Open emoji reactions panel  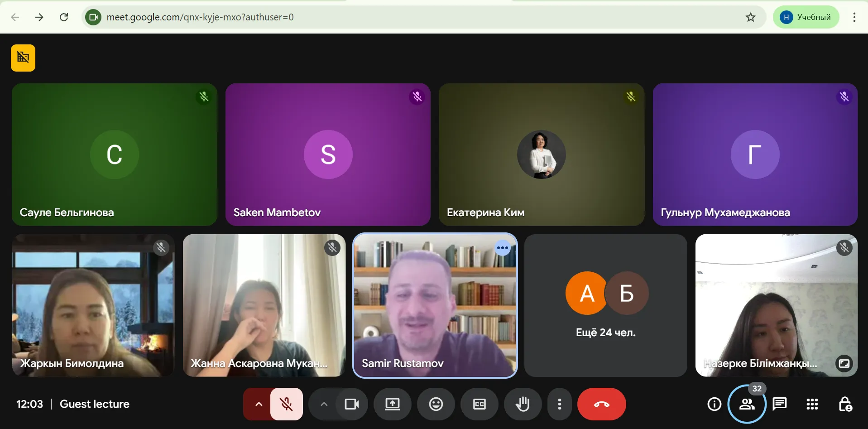436,404
